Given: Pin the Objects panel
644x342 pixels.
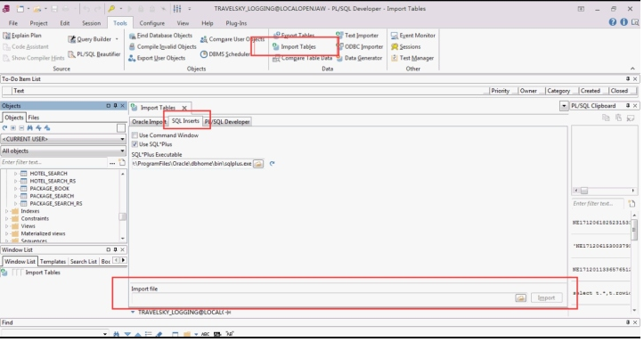Looking at the screenshot, I should (116, 106).
